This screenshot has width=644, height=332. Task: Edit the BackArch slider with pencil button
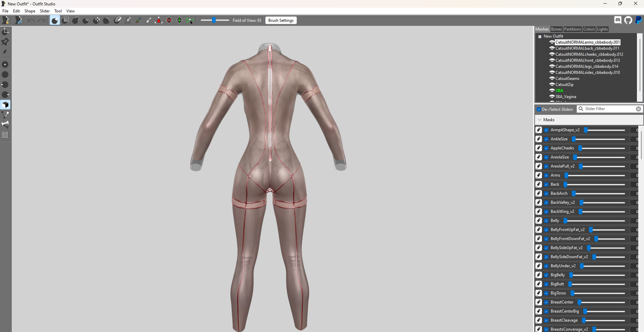(x=539, y=193)
